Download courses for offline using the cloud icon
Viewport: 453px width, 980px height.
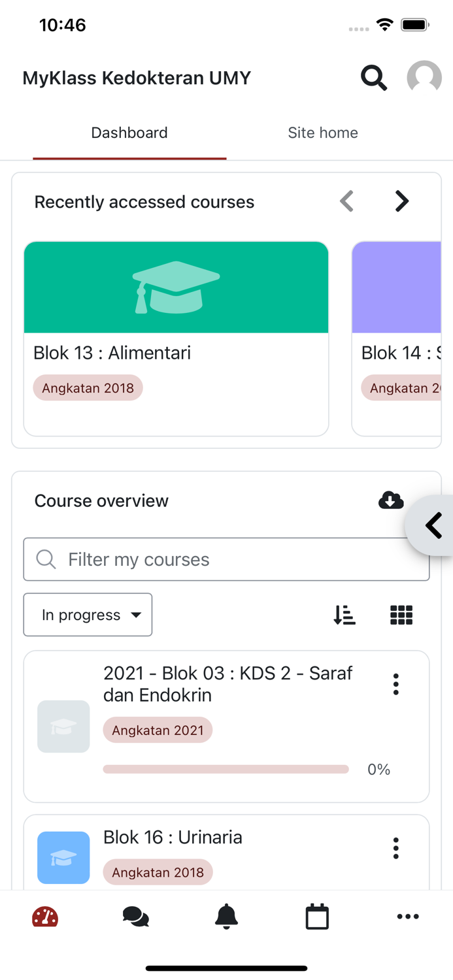[391, 500]
